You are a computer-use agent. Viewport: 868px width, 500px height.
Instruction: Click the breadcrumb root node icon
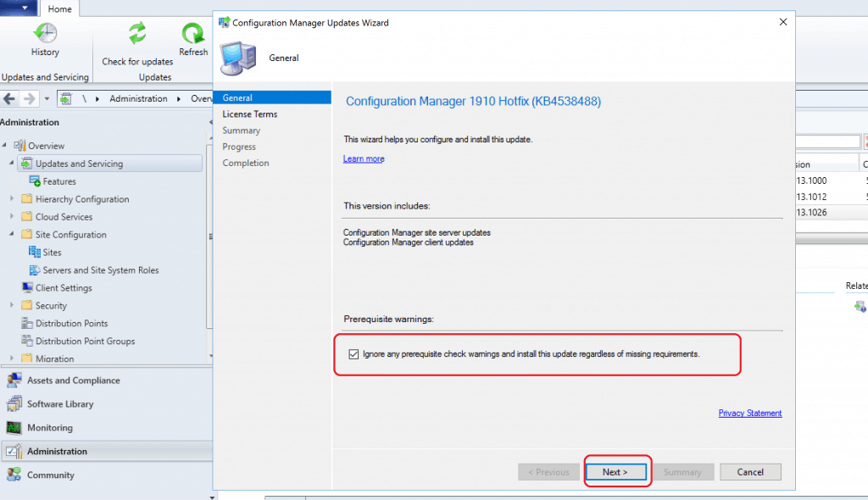pyautogui.click(x=66, y=98)
